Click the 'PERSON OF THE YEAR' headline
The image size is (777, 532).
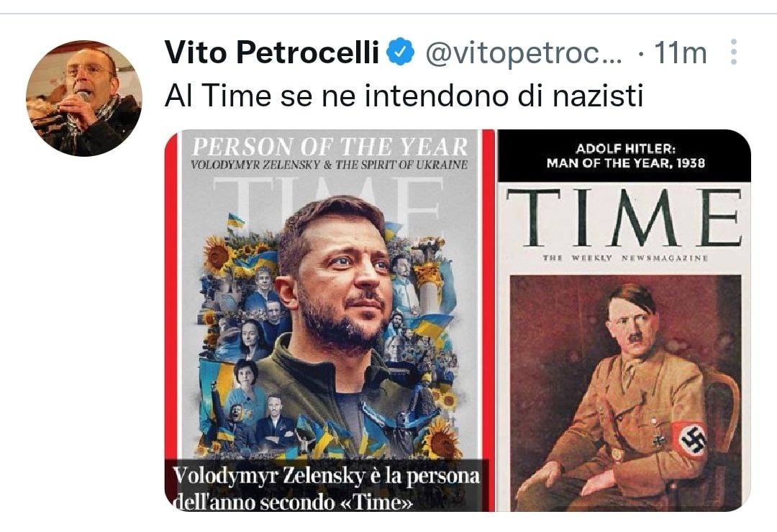click(330, 147)
